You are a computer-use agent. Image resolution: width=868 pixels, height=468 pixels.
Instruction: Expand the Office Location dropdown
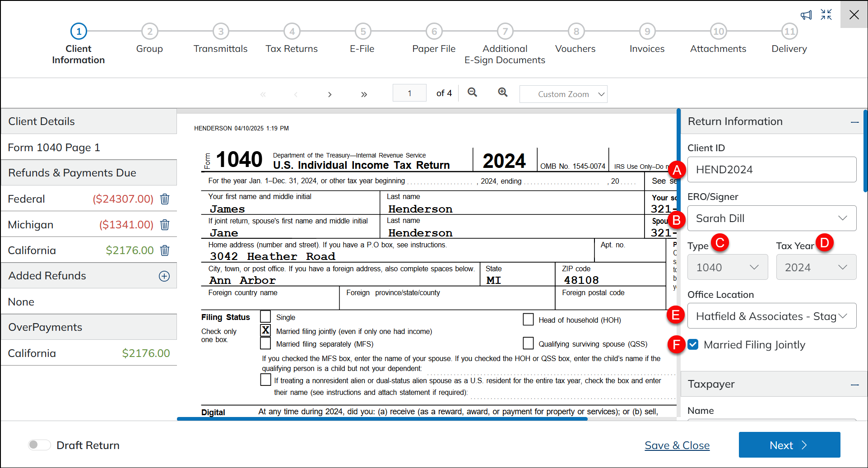771,316
